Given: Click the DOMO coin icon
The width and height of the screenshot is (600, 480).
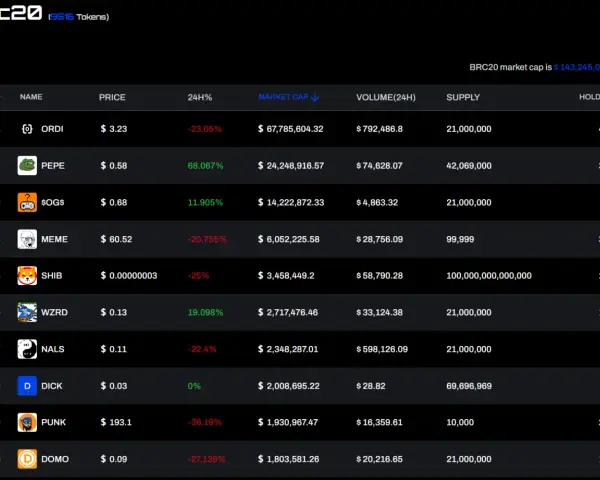Looking at the screenshot, I should pos(27,459).
